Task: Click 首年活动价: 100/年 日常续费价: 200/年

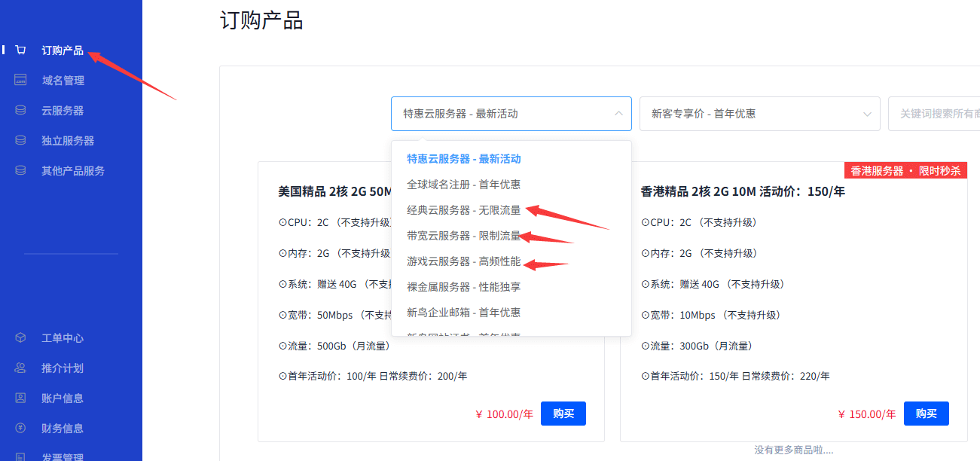Action: 372,376
